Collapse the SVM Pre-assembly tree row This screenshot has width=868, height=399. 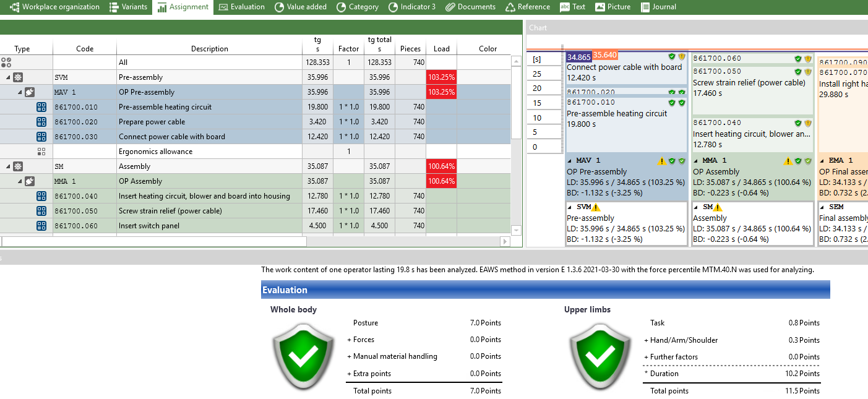(x=8, y=77)
